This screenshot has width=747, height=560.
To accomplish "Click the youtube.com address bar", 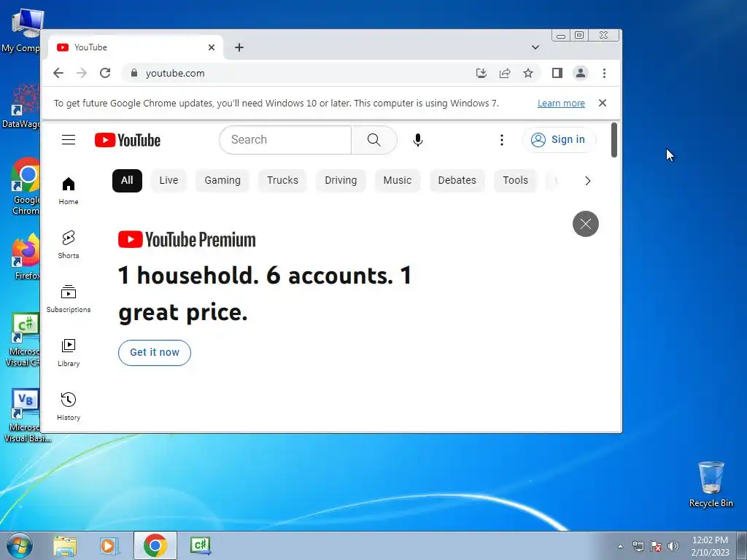I will [305, 73].
